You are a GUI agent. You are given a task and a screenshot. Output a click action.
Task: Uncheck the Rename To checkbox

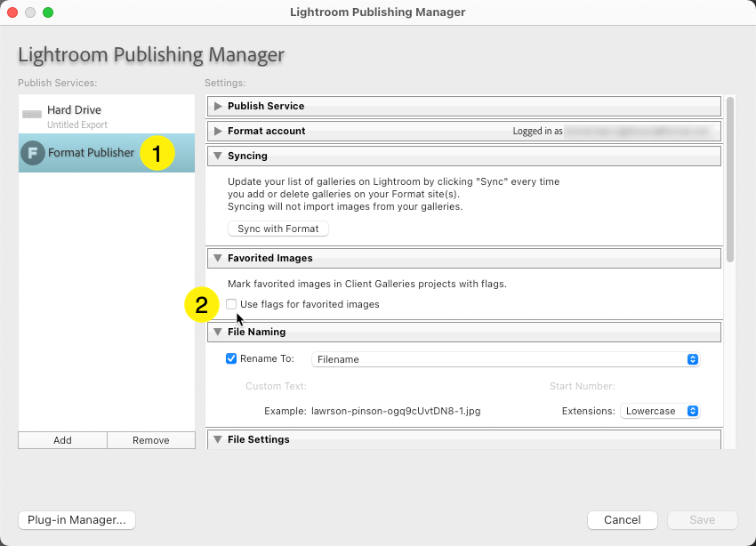tap(231, 358)
